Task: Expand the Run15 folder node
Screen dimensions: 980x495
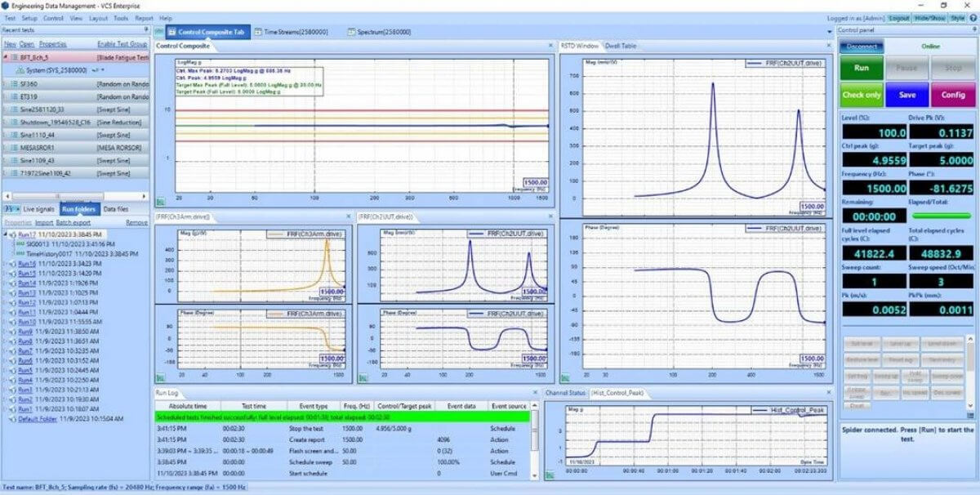Action: point(6,274)
